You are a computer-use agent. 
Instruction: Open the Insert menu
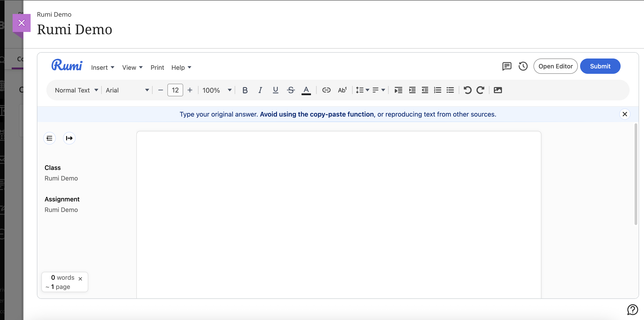point(103,68)
